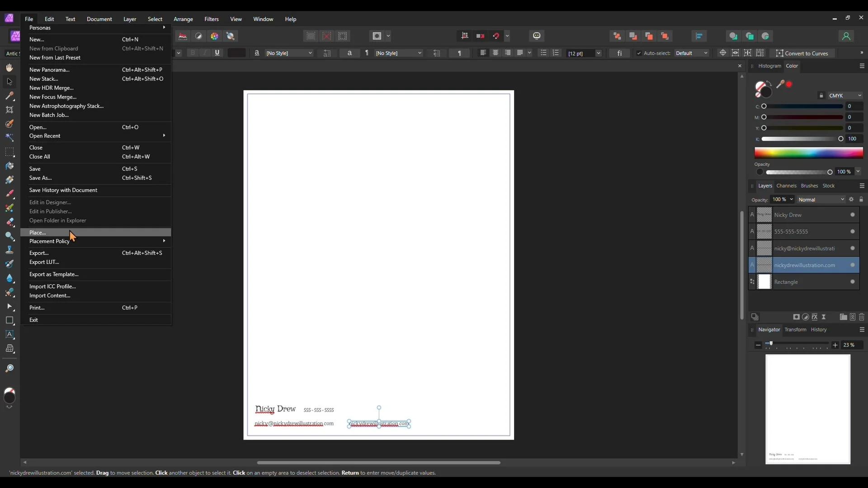Click the color picker eyedropper in Color panel
The image size is (868, 488).
[780, 84]
